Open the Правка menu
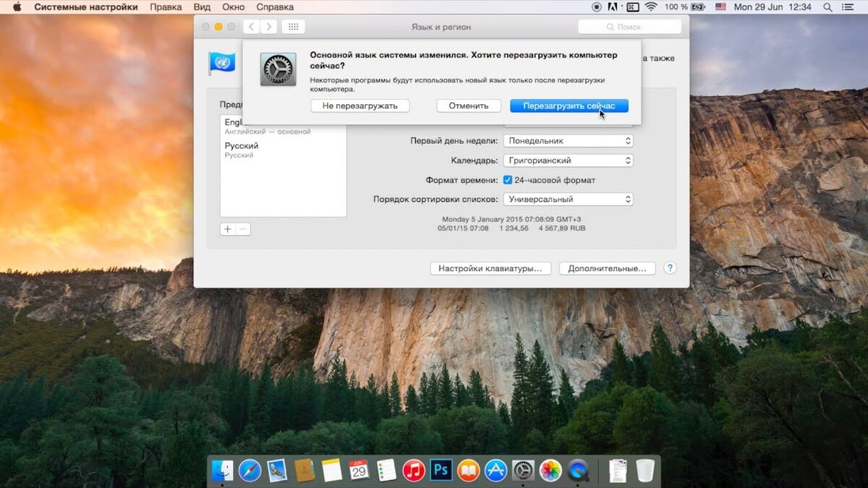868x488 pixels. (x=166, y=7)
